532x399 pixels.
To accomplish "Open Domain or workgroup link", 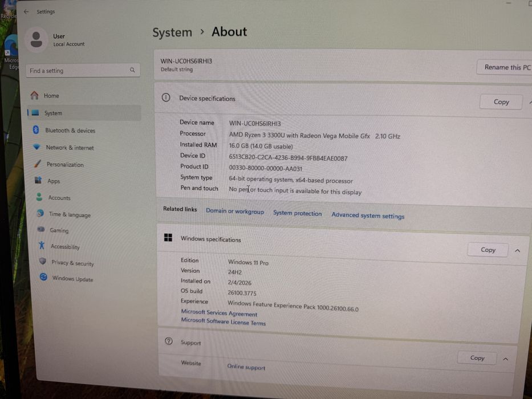I will pos(235,211).
